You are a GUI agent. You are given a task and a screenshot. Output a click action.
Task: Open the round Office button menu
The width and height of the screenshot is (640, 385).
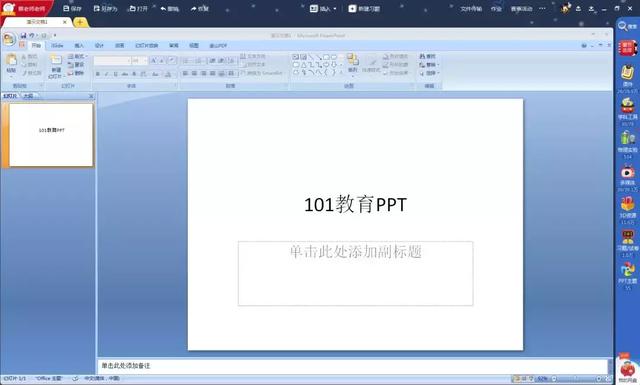point(9,39)
